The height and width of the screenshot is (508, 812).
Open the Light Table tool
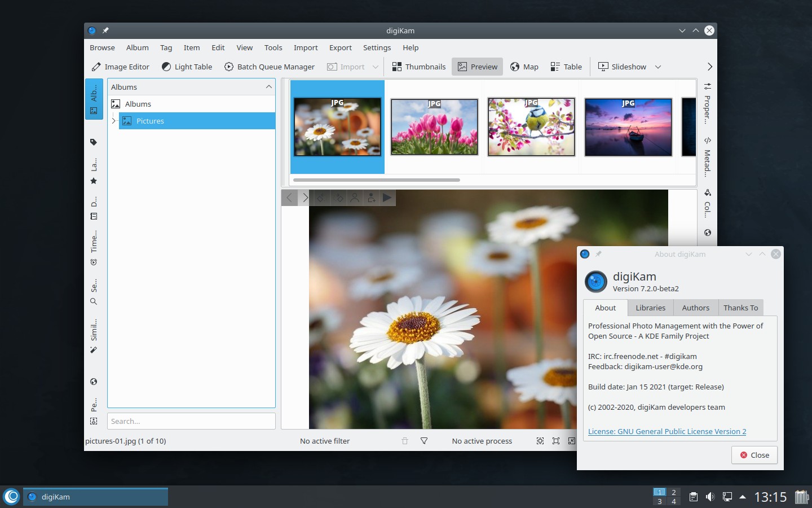pyautogui.click(x=187, y=67)
